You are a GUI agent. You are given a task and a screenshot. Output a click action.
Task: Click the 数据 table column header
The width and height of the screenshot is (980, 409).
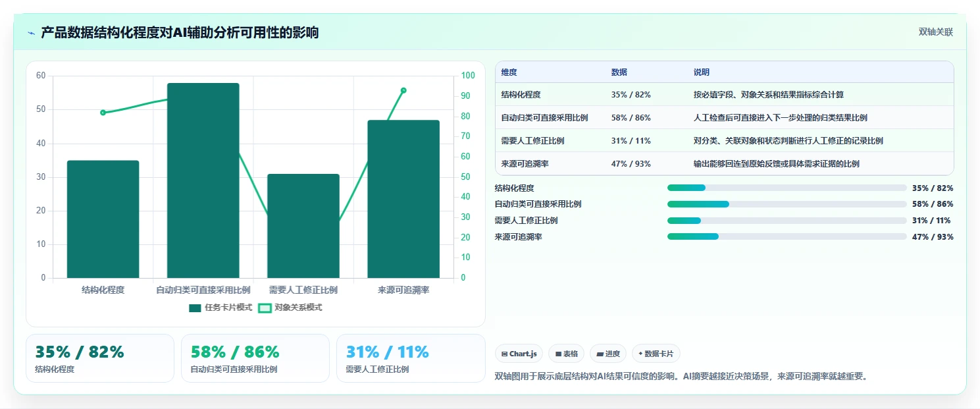coord(619,72)
